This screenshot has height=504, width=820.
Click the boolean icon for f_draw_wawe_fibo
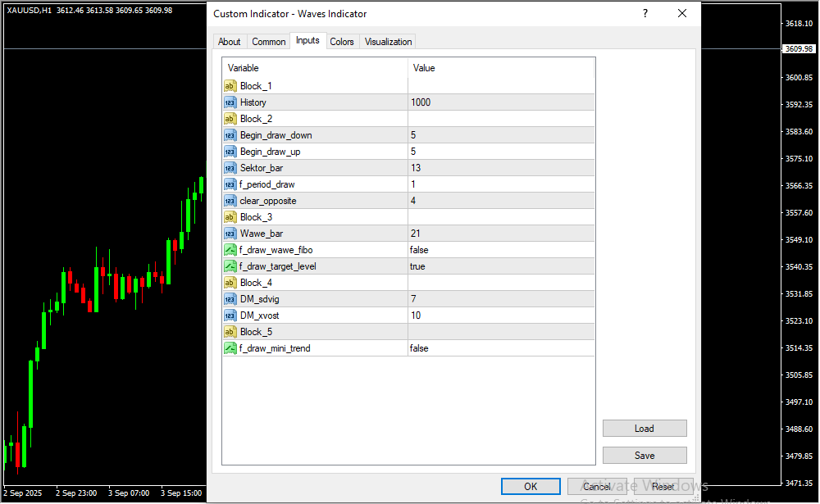pyautogui.click(x=230, y=250)
